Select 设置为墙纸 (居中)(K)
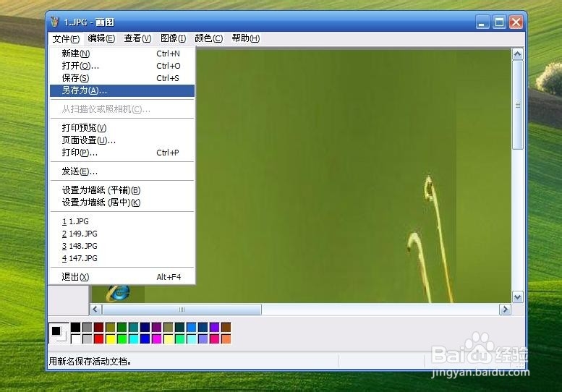This screenshot has height=392, width=562. [x=122, y=203]
